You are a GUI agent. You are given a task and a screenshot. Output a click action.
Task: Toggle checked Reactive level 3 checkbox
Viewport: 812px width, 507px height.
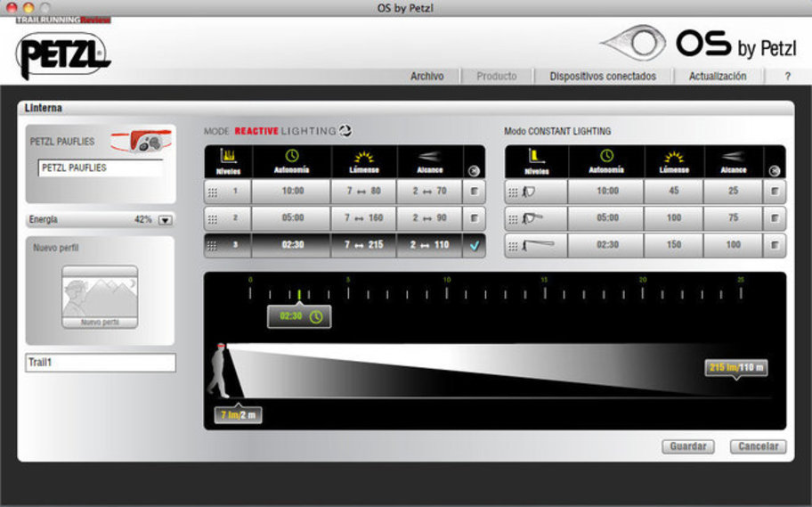[x=475, y=246]
